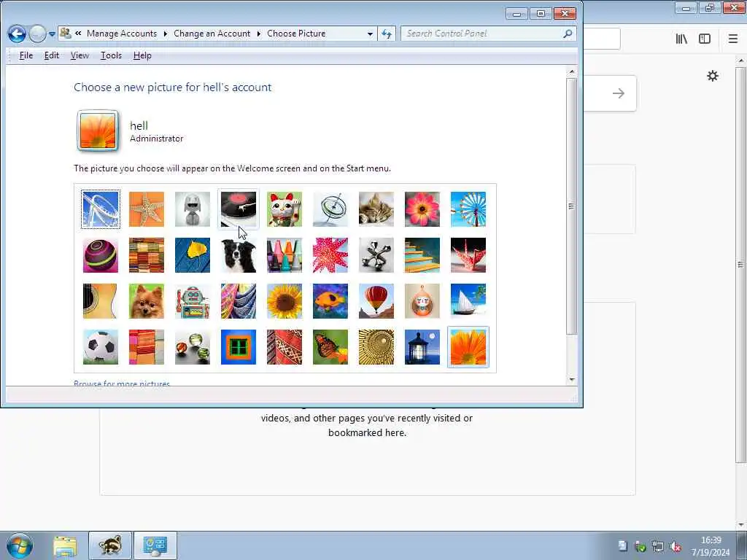
Task: Click the scroll up arrow in Control Panel
Action: (572, 72)
